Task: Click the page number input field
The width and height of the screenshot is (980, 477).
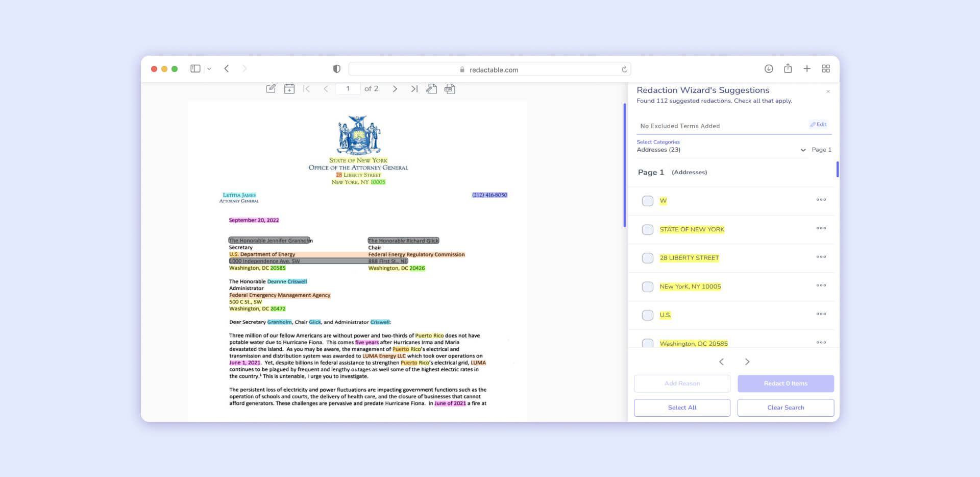Action: pos(348,89)
